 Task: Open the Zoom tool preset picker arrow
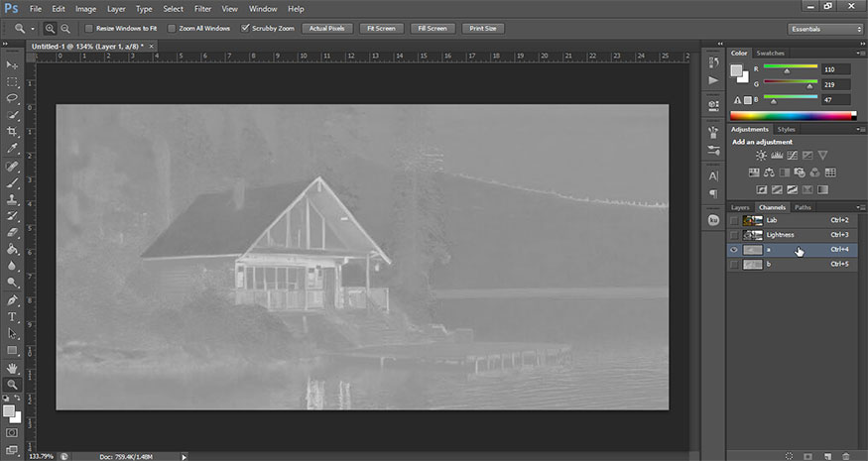click(32, 29)
